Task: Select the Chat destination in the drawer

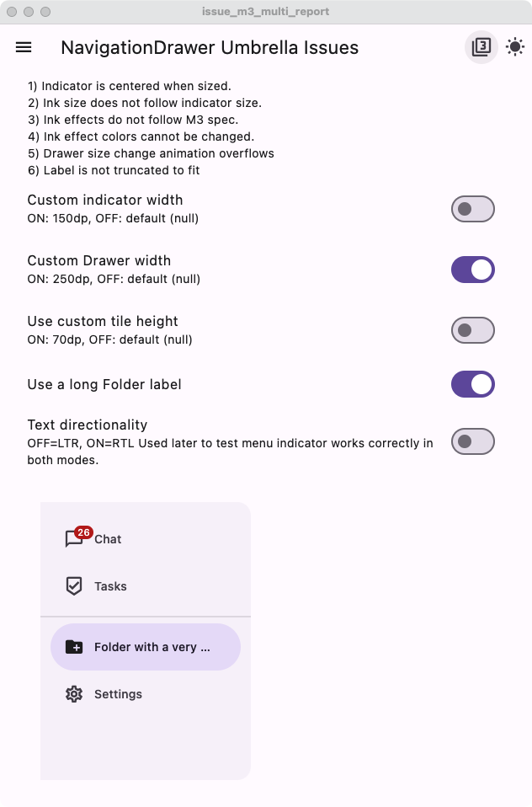Action: 109,539
